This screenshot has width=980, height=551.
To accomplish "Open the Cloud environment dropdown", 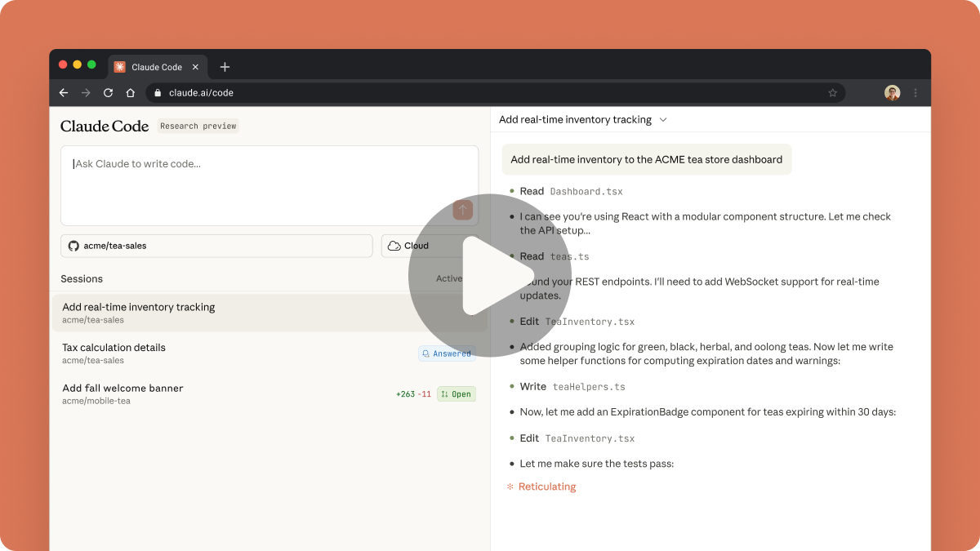I will click(x=408, y=246).
